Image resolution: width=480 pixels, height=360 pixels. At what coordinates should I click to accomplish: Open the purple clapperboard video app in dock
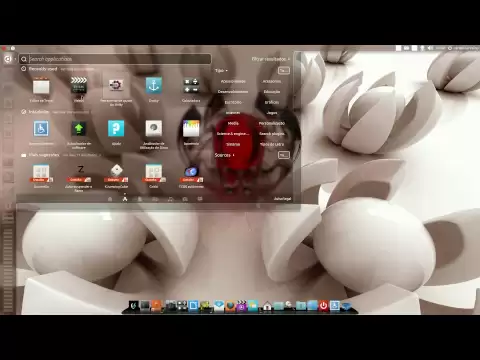click(241, 306)
